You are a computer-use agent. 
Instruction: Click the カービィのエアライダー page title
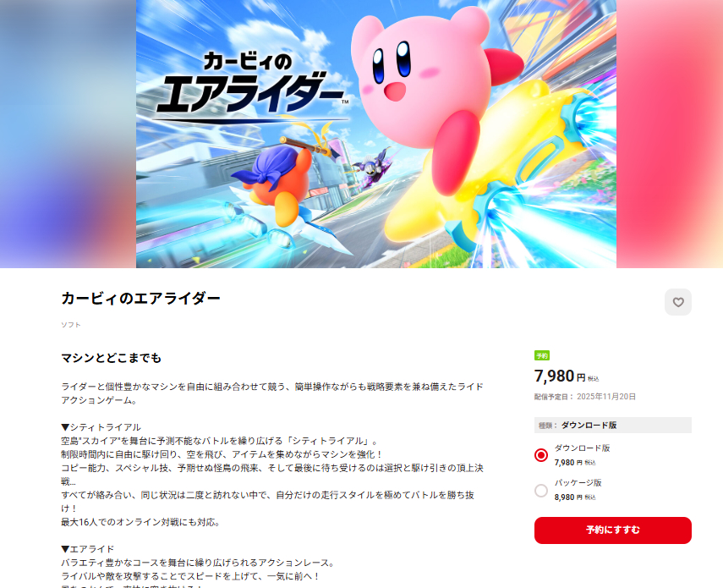click(140, 299)
